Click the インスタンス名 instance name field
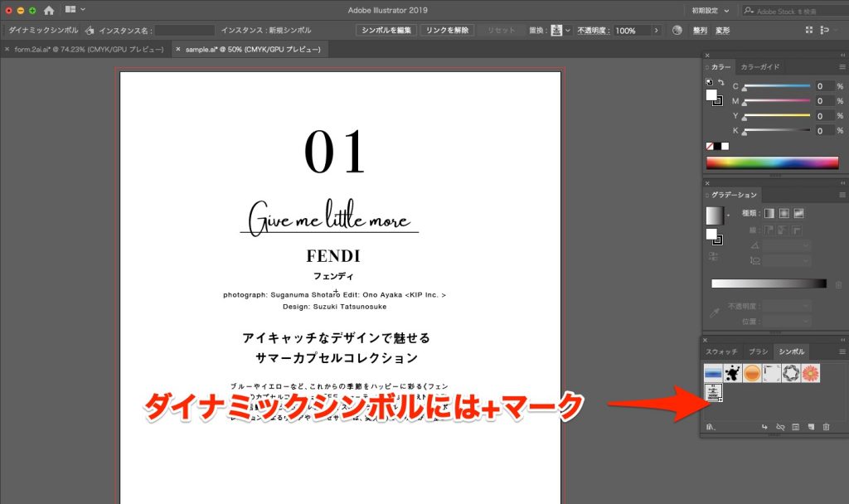This screenshot has height=504, width=849. pyautogui.click(x=185, y=31)
